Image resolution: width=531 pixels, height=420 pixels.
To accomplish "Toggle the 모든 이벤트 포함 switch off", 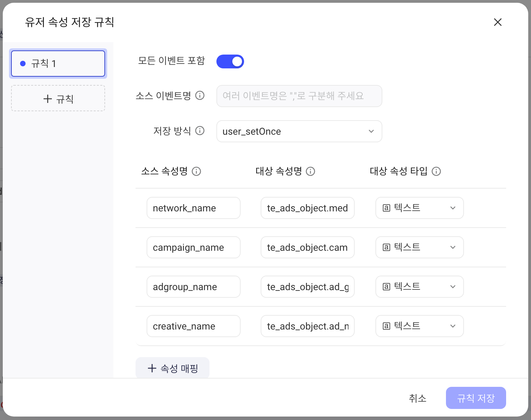I will [230, 61].
